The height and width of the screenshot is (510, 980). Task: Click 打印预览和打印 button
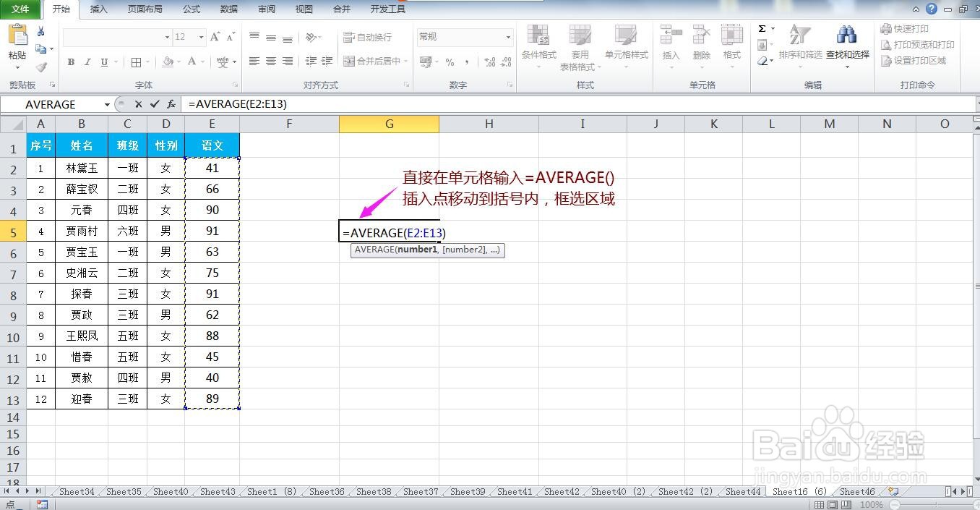pyautogui.click(x=918, y=45)
